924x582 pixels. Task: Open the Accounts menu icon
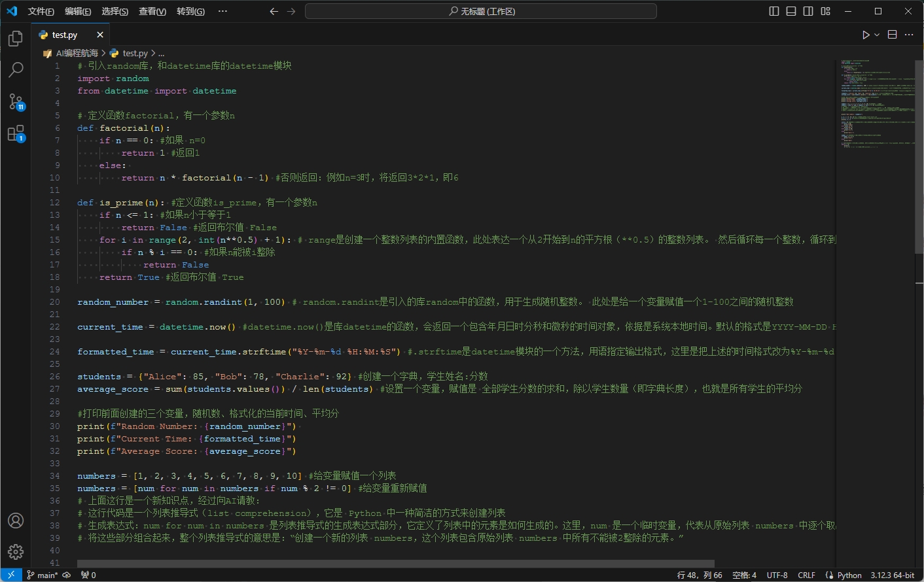click(16, 521)
